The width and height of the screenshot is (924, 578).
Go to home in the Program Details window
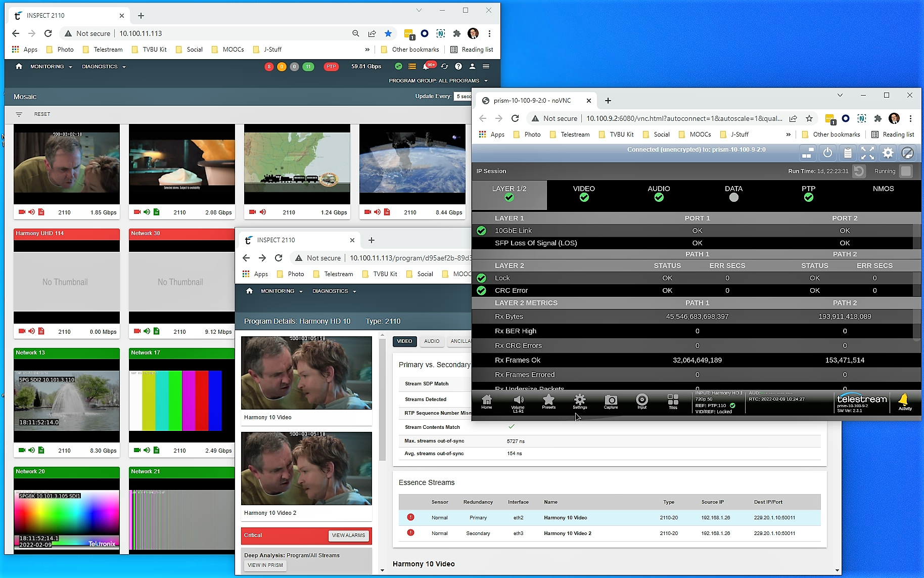coord(249,291)
